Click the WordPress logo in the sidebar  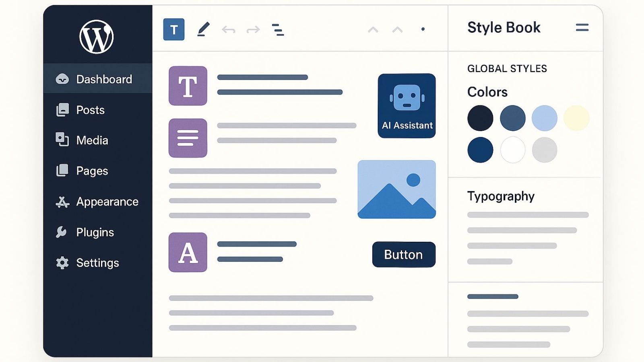pos(97,36)
